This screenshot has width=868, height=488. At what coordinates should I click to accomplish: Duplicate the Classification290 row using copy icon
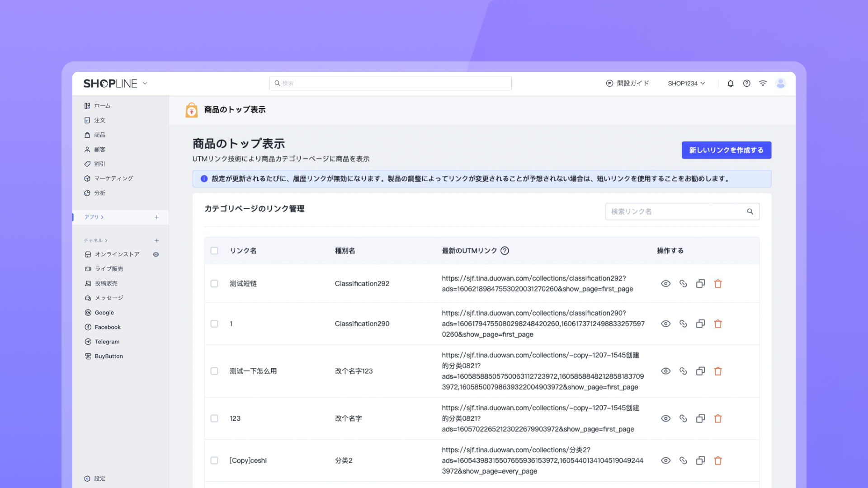coord(700,324)
